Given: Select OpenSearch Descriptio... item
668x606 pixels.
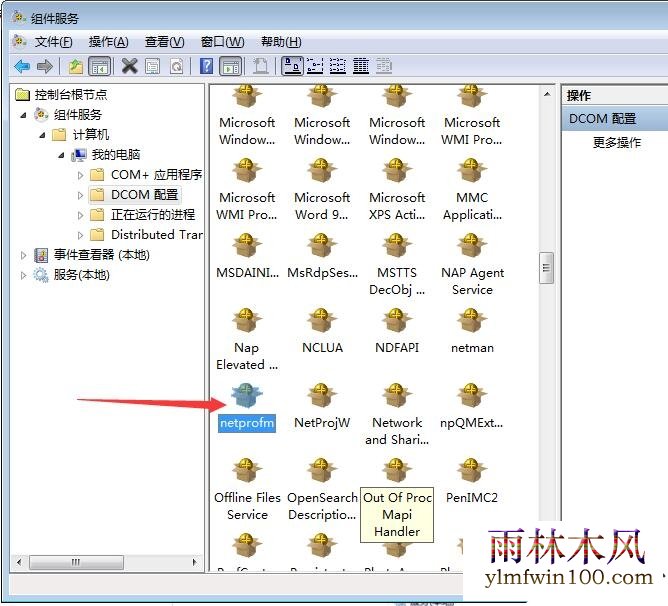Looking at the screenshot, I should [x=322, y=490].
